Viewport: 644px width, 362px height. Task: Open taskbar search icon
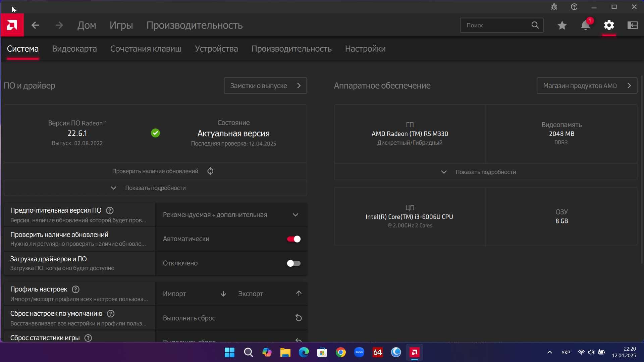pyautogui.click(x=248, y=353)
